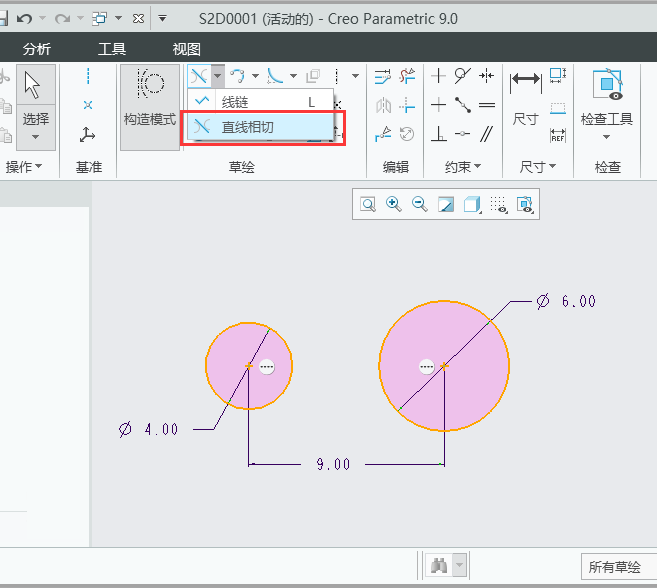Switch to the 视图 ribbon tab

(x=186, y=49)
